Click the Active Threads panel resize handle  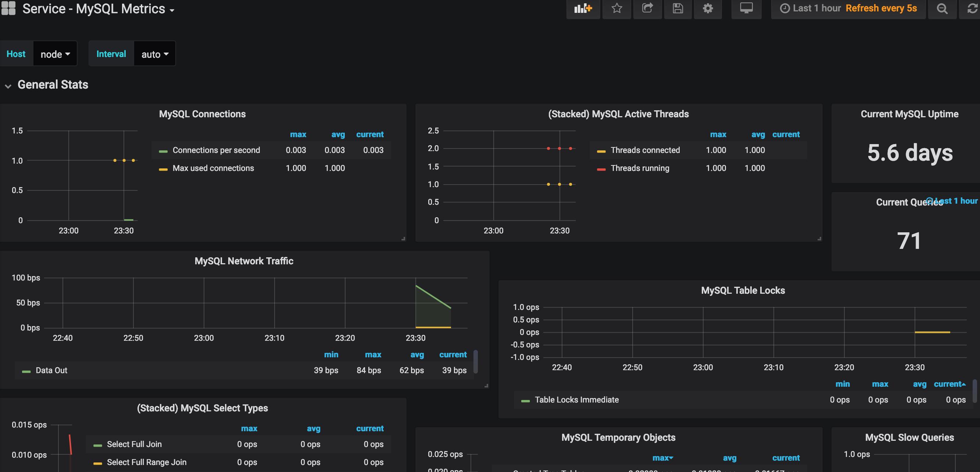point(819,239)
